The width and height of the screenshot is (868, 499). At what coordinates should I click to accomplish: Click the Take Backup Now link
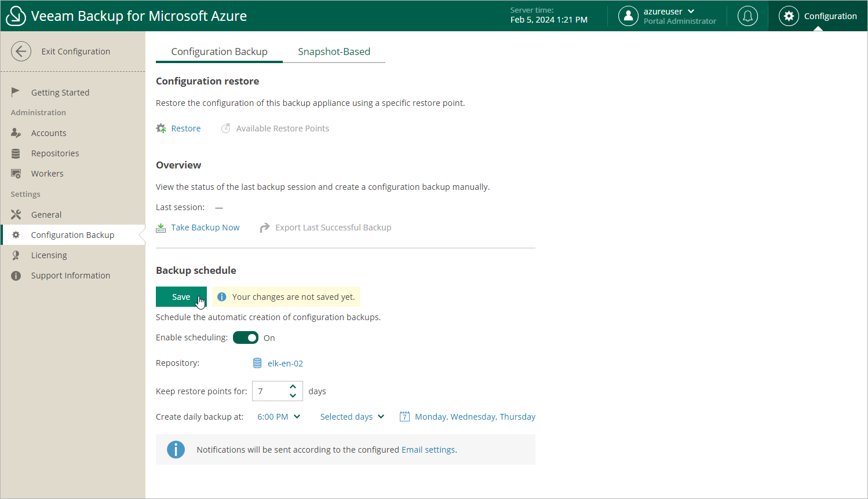205,228
